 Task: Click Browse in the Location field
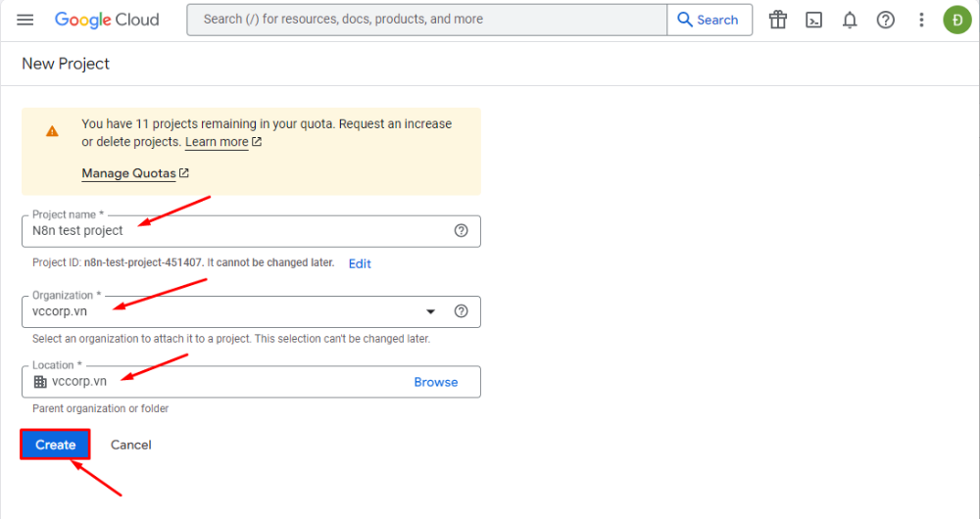coord(436,382)
